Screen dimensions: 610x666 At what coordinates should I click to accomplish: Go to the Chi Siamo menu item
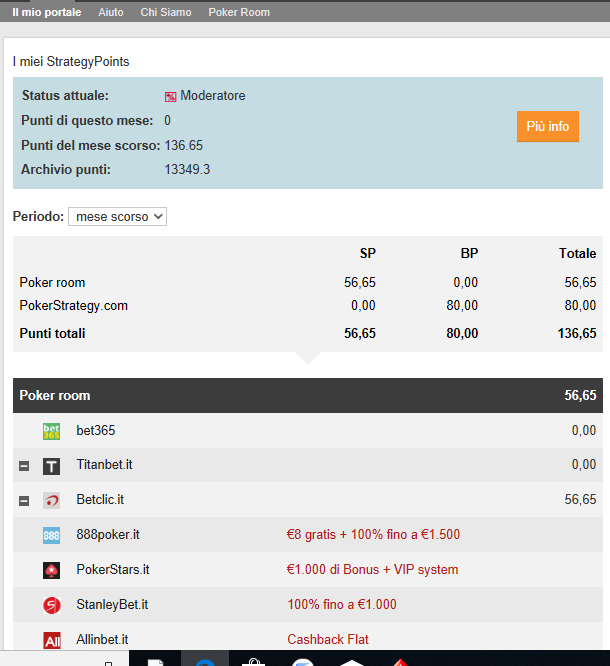pos(166,12)
